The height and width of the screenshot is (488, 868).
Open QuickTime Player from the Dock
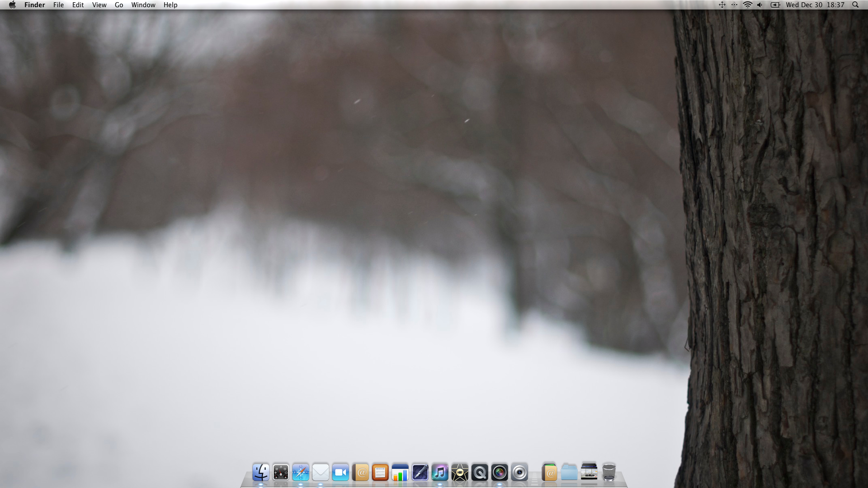pyautogui.click(x=480, y=473)
